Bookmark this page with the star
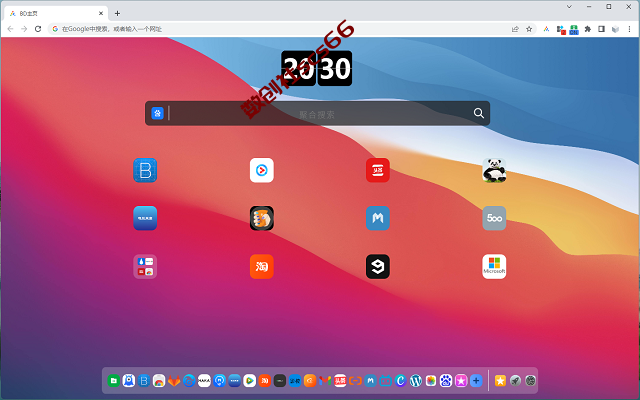 tap(529, 29)
